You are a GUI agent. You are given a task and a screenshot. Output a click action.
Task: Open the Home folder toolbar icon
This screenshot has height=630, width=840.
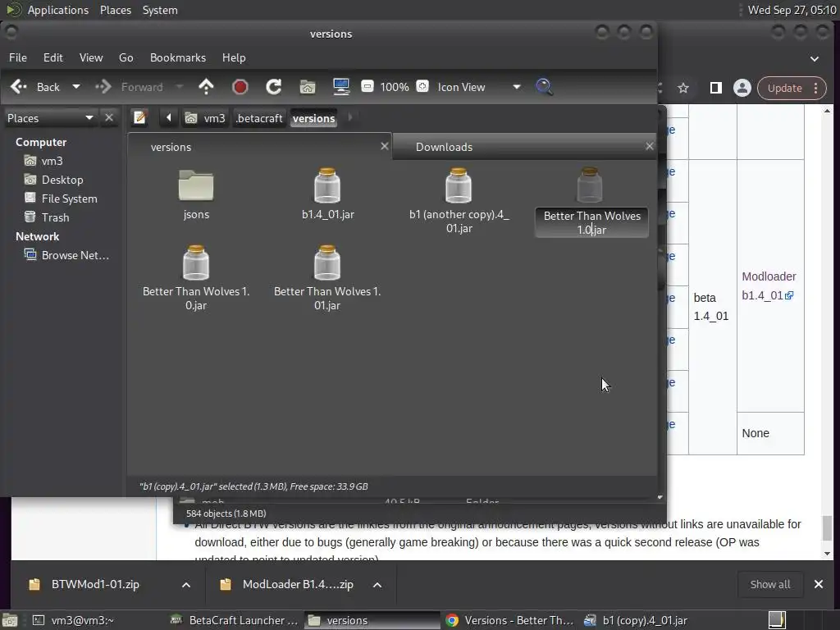click(x=308, y=87)
